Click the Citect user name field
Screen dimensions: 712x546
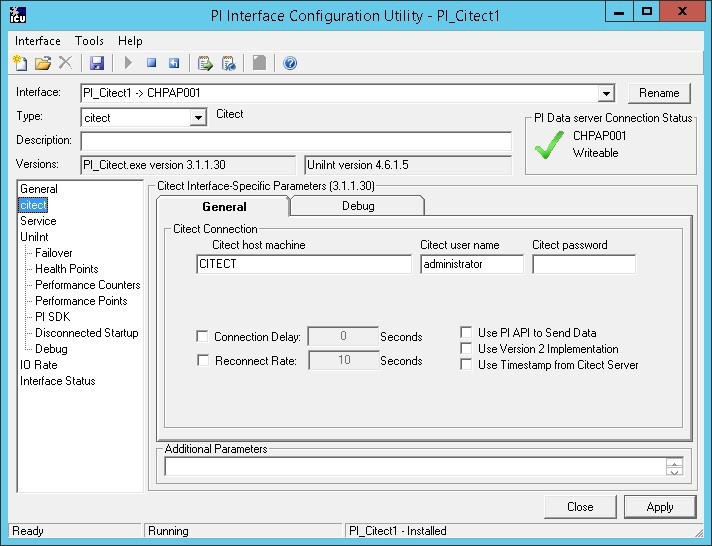[472, 264]
